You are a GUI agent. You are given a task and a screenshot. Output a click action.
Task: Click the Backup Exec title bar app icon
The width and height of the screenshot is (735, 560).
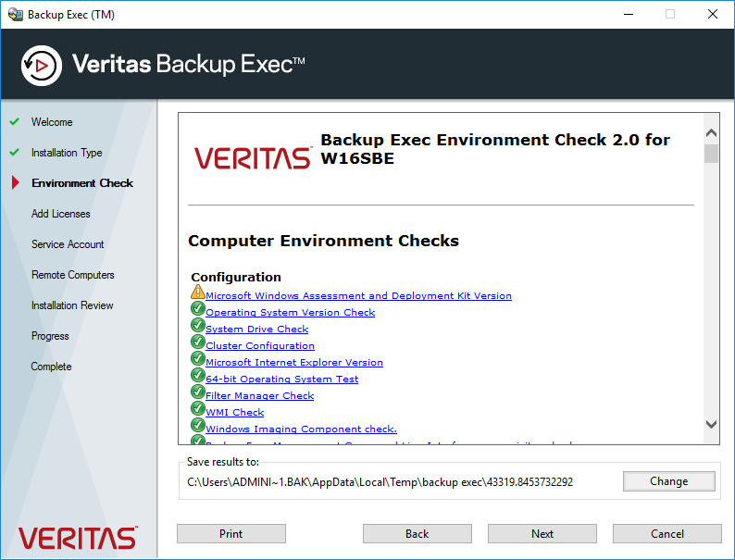15,15
